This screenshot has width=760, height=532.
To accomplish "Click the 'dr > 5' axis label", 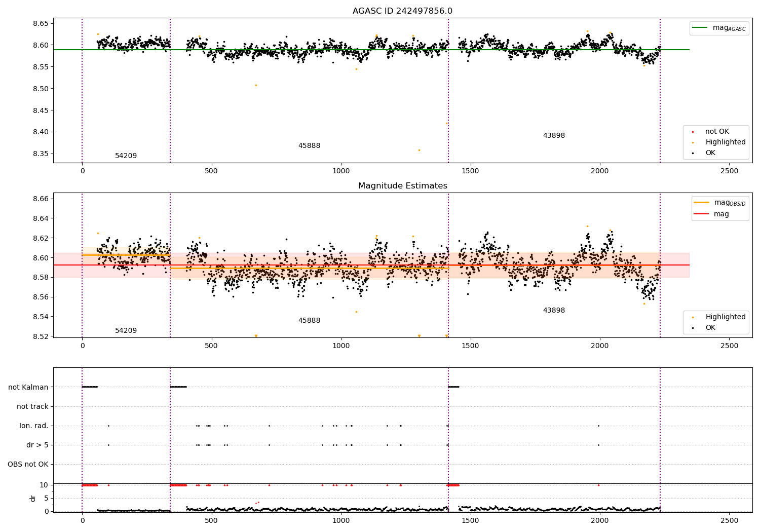I will 37,445.
